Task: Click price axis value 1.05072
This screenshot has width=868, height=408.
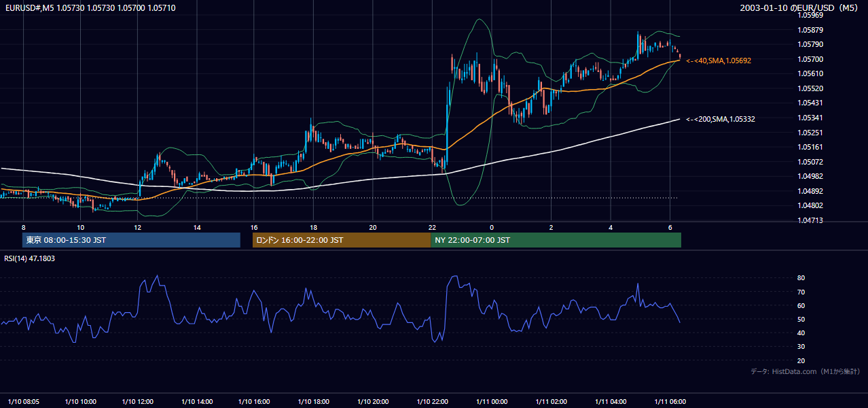Action: click(x=810, y=162)
